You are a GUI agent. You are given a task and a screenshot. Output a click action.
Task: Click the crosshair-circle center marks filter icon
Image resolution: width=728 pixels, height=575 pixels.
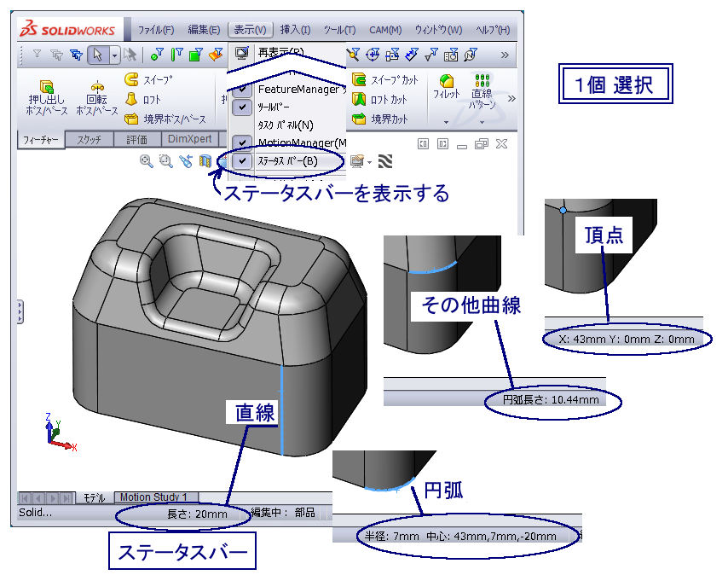tap(373, 55)
